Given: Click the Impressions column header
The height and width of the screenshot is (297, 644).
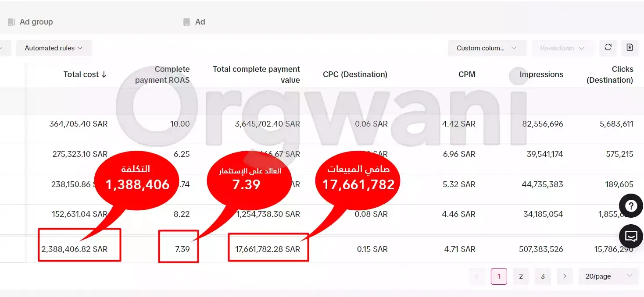Looking at the screenshot, I should point(541,74).
